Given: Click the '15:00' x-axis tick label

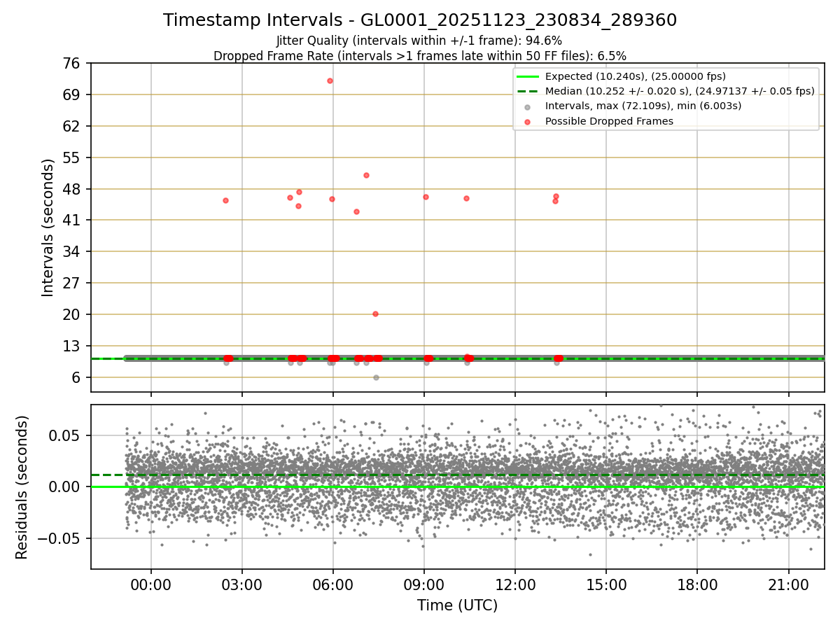Looking at the screenshot, I should pyautogui.click(x=606, y=585).
